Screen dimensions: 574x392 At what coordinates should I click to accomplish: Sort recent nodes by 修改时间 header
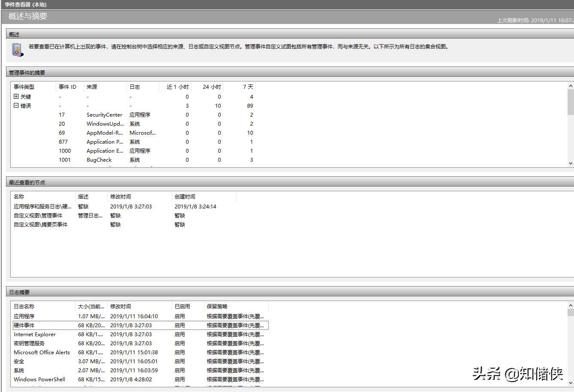coord(139,196)
